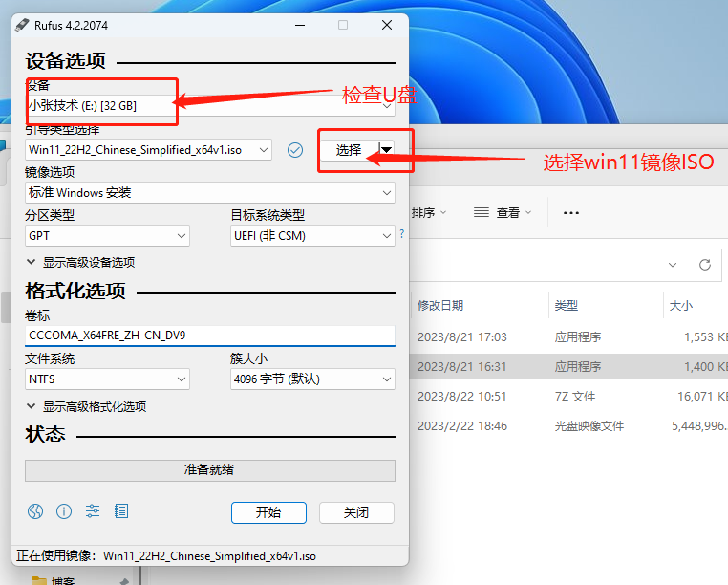The height and width of the screenshot is (585, 728).
Task: Click the 卷标 volume label field
Action: (210, 336)
